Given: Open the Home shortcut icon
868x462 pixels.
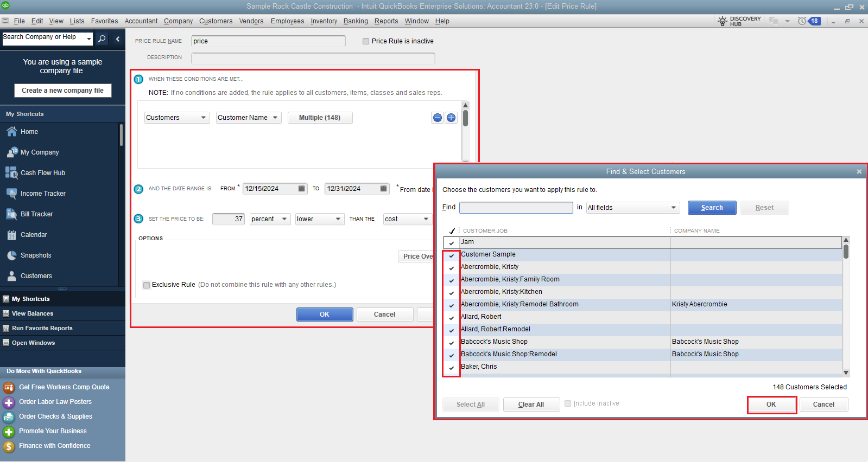Looking at the screenshot, I should coord(11,132).
